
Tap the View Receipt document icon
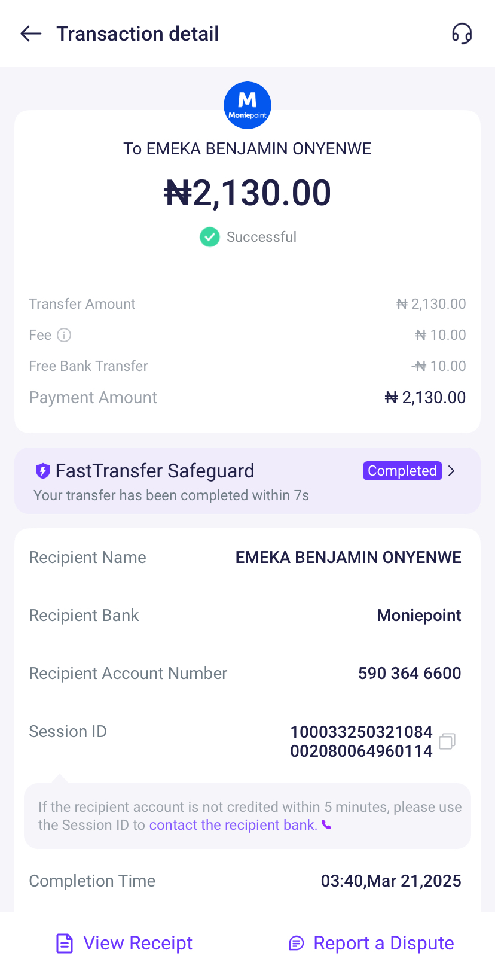point(65,944)
